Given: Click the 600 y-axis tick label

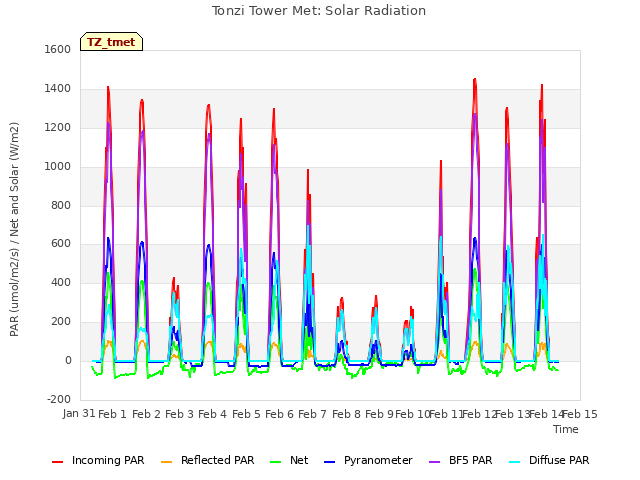Looking at the screenshot, I should 61,244.
